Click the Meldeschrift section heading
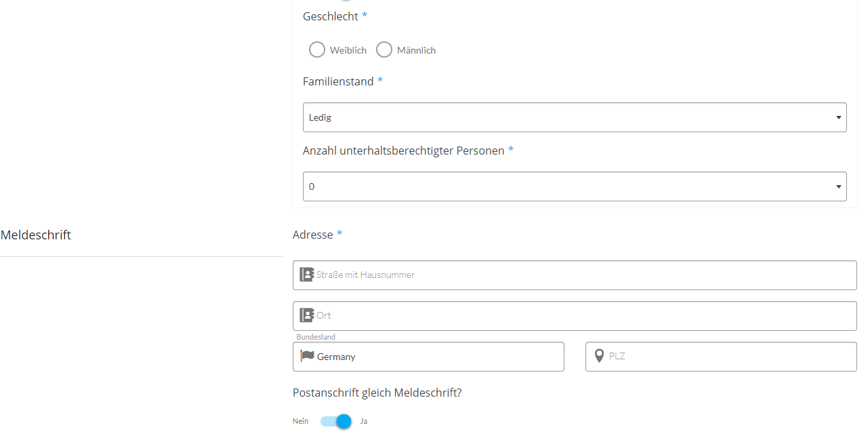Image resolution: width=868 pixels, height=438 pixels. 36,235
